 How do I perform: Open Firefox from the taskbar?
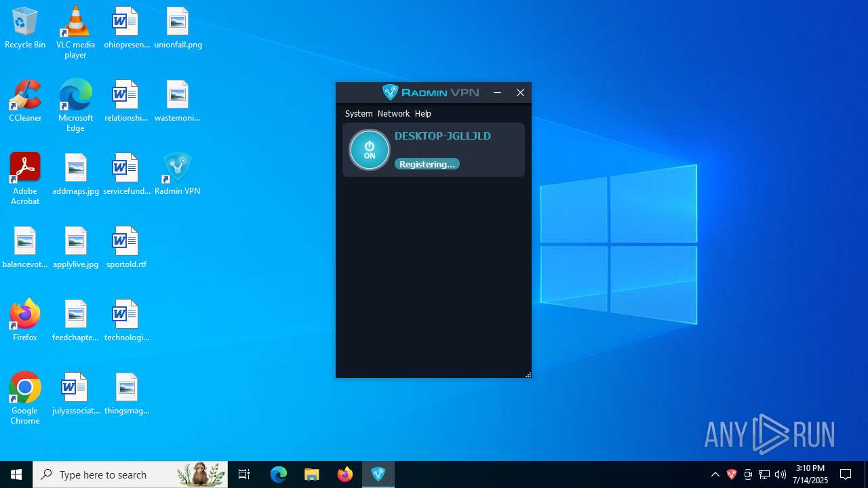pyautogui.click(x=345, y=474)
